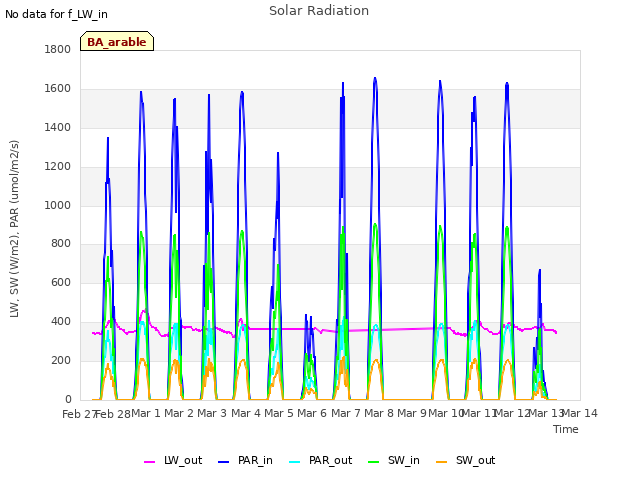Click the Mar 4 x-axis date label
The image size is (640, 480).
click(x=246, y=413)
